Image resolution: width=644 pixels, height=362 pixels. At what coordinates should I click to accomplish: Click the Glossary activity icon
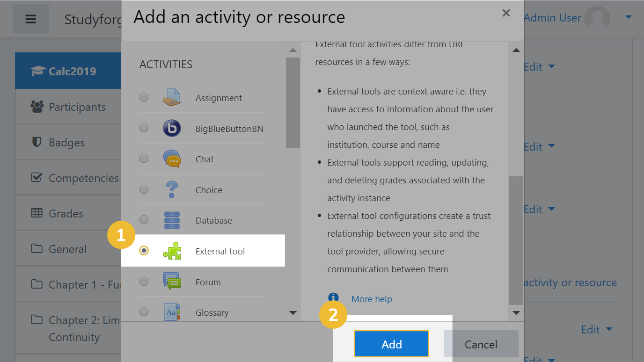(171, 312)
